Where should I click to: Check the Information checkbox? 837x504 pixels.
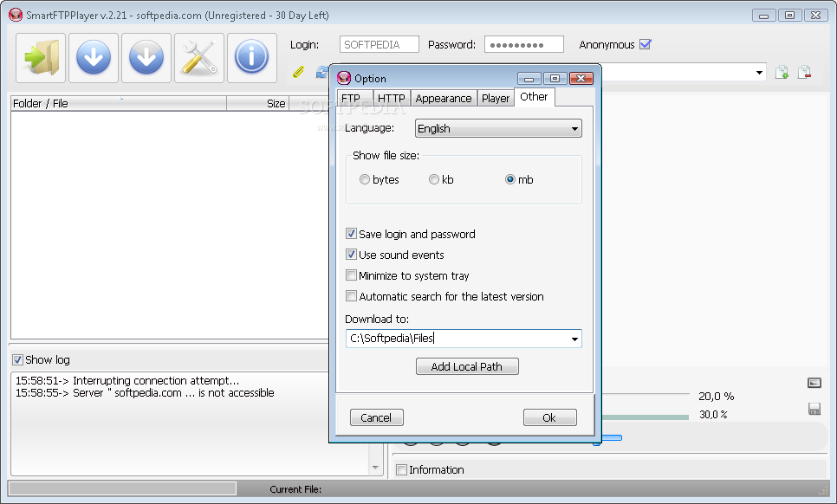point(401,470)
